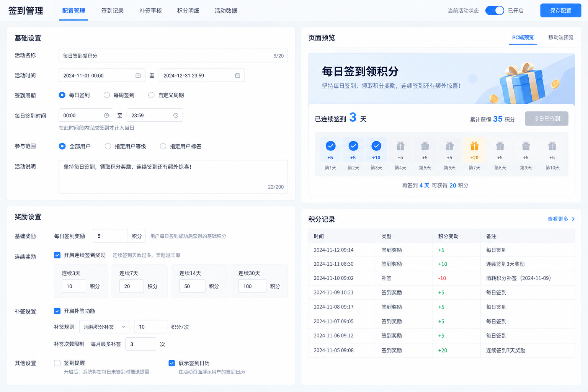
Task: Click the day 6 gift icon
Action: [x=450, y=146]
